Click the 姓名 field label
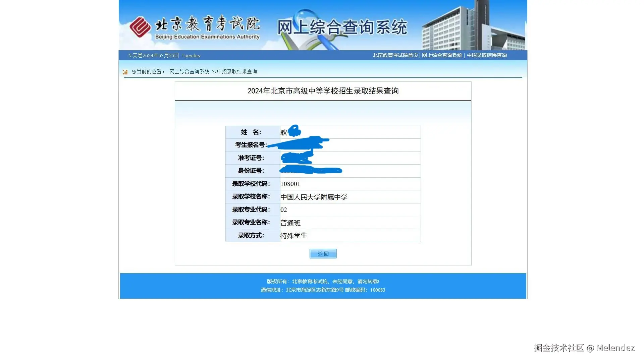The width and height of the screenshot is (644, 362). click(x=251, y=132)
